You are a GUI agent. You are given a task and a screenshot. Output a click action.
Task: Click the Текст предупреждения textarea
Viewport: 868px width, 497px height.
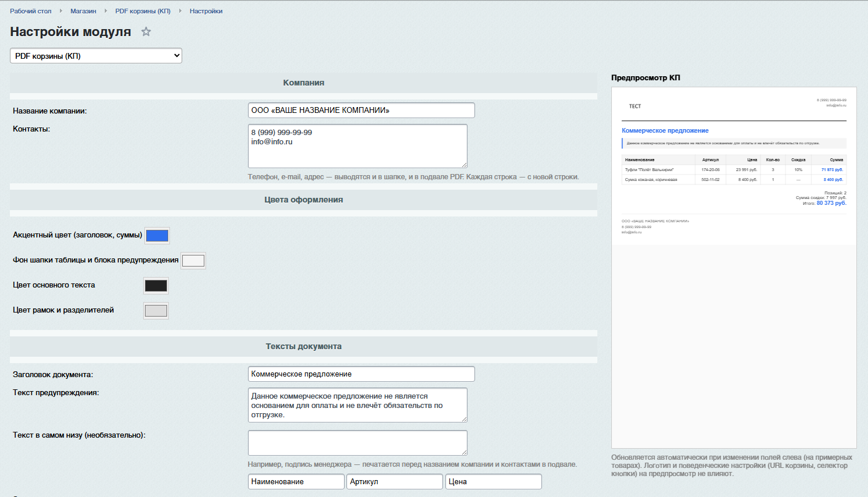[357, 405]
